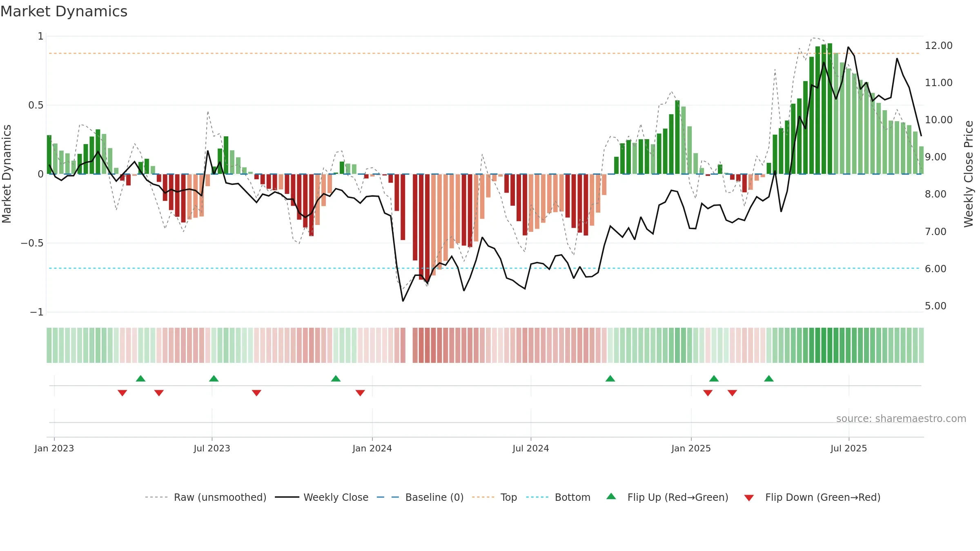Screen dimensions: 980x551
Task: Click the 0.5 left axis label
Action: click(36, 105)
